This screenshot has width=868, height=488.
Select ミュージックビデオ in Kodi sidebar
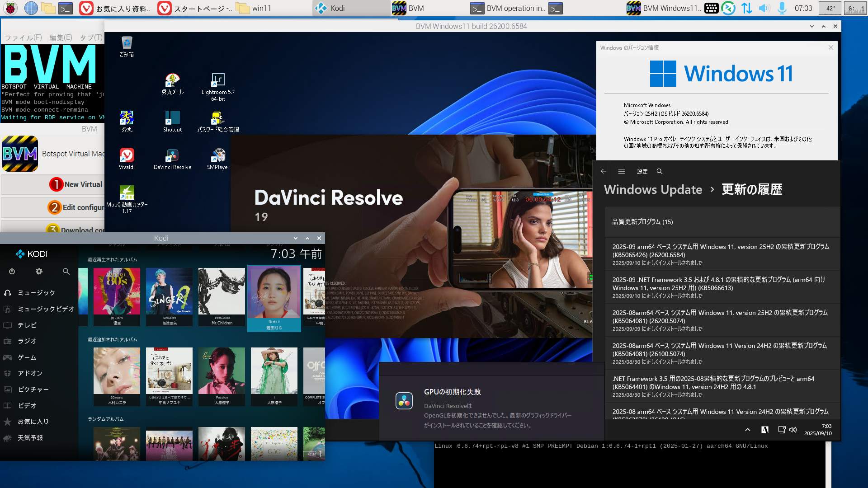point(39,309)
